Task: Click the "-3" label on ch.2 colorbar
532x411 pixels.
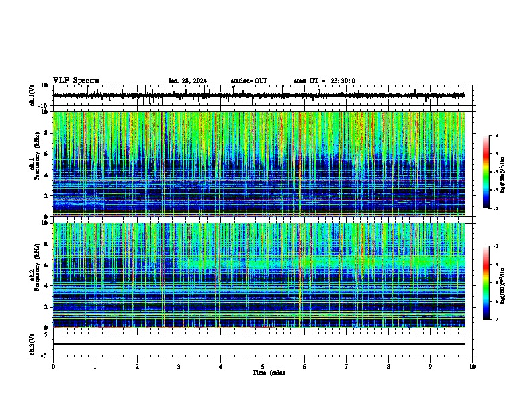Action: [496, 246]
